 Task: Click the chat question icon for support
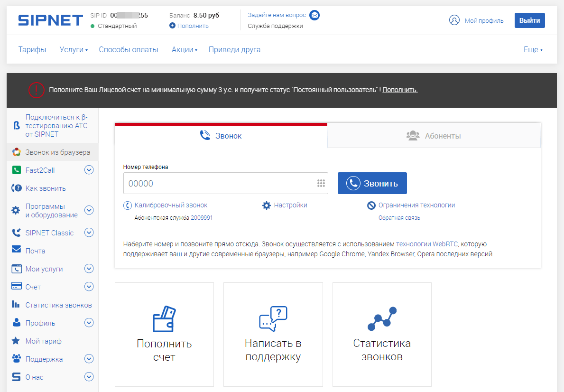[273, 318]
